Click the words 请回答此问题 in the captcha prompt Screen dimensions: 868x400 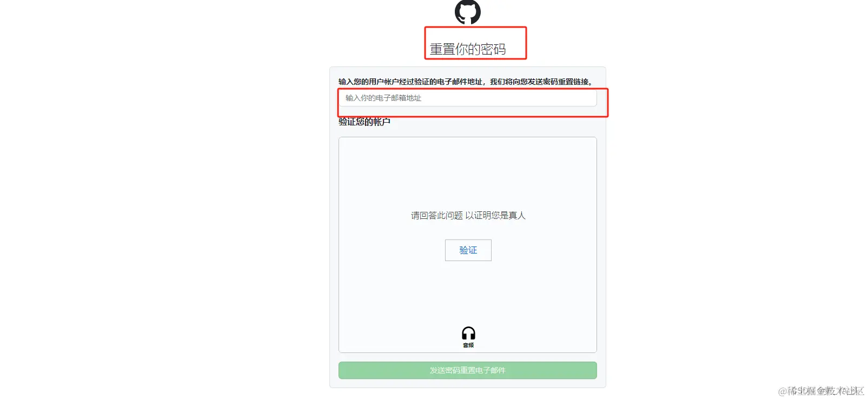437,215
